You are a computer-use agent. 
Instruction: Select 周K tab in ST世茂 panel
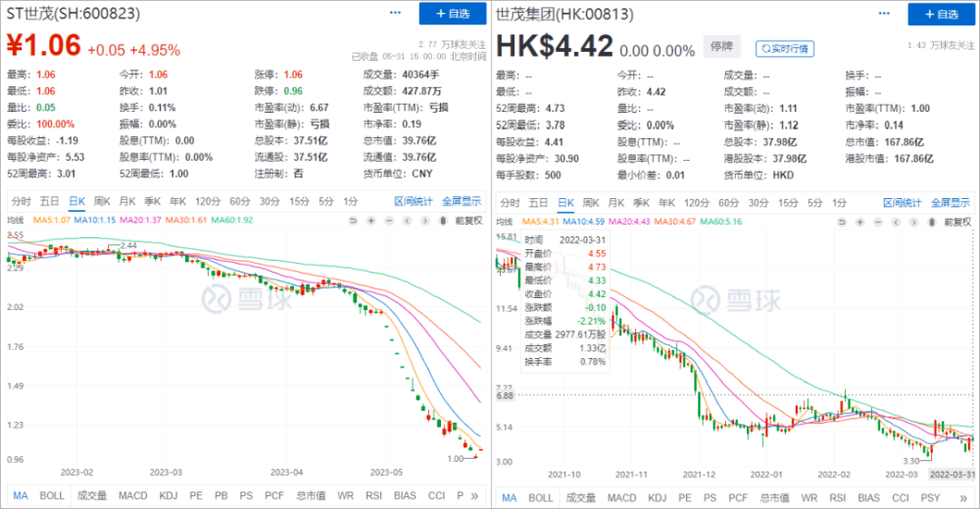[x=102, y=201]
